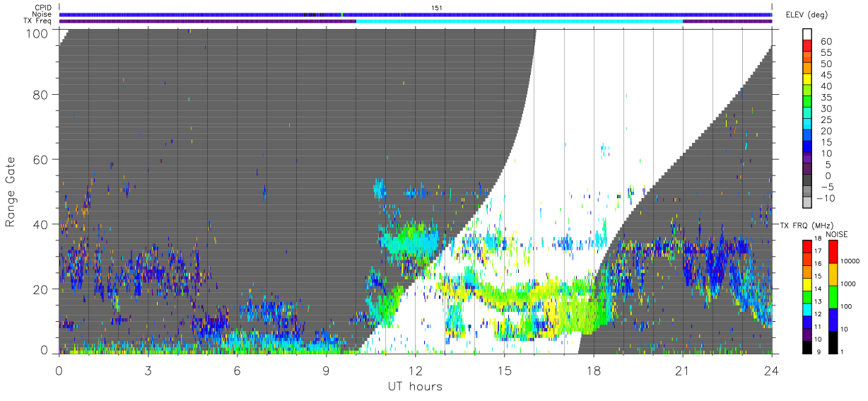This screenshot has height=401, width=868.
Task: Click the 10000 label on the NOISE legend
Action: (x=852, y=262)
